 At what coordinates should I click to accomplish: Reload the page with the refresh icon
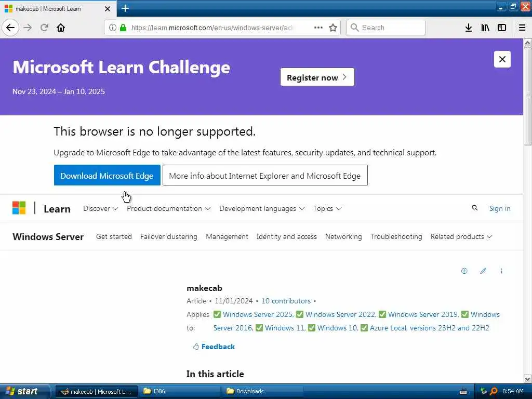(x=44, y=28)
